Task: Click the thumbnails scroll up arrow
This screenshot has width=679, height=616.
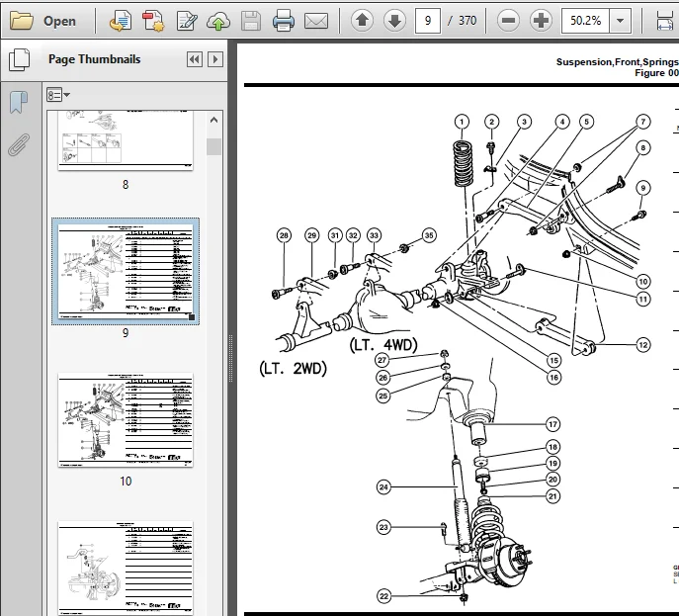Action: click(213, 120)
